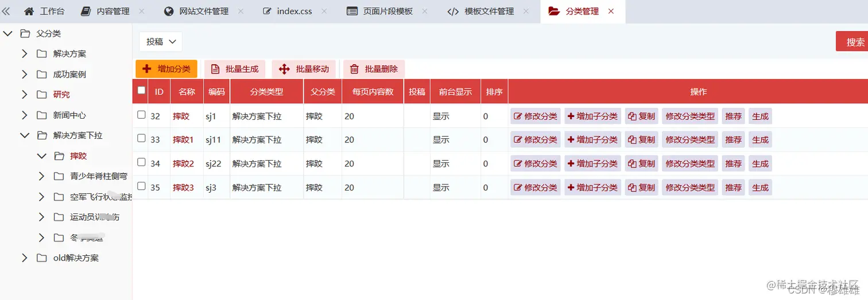
Task: Open the 投稿 dropdown
Action: click(161, 42)
